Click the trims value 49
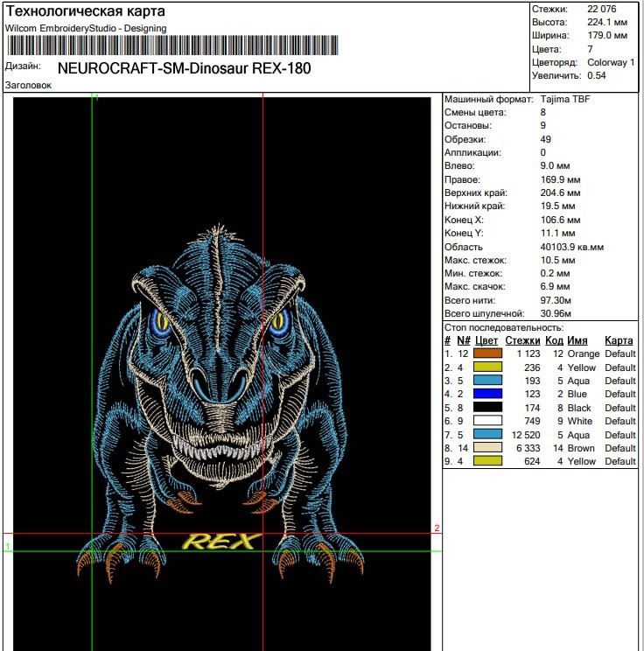Image resolution: width=644 pixels, height=651 pixels. (x=546, y=139)
